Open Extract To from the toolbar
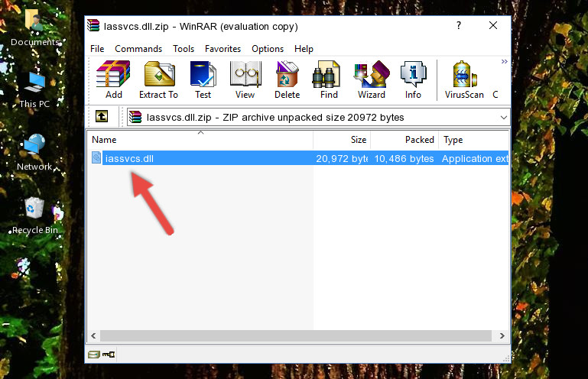The height and width of the screenshot is (379, 588). [158, 79]
